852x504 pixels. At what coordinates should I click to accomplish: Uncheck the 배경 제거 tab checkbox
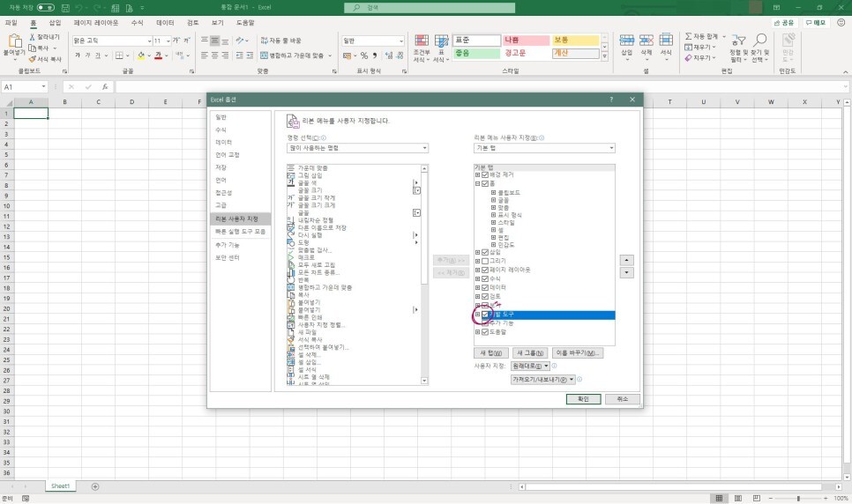(485, 174)
